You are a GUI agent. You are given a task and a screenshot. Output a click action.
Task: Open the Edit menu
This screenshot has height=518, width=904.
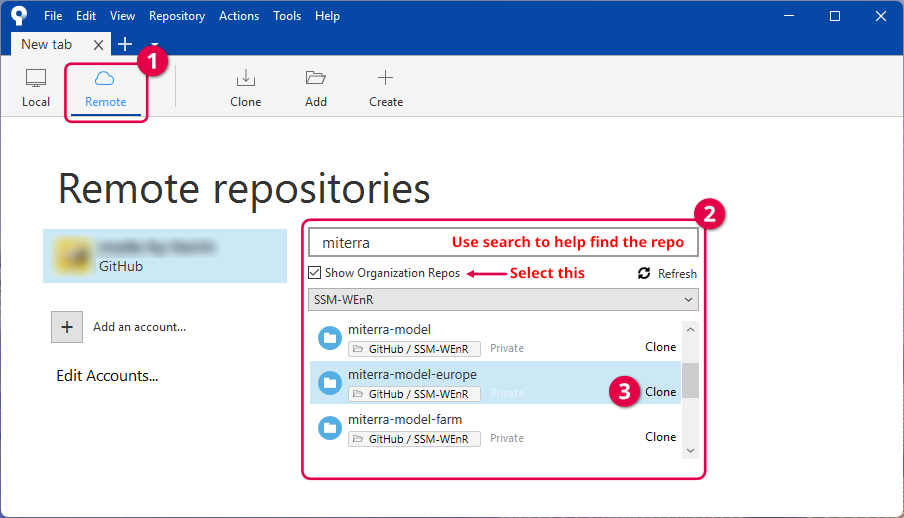point(86,16)
